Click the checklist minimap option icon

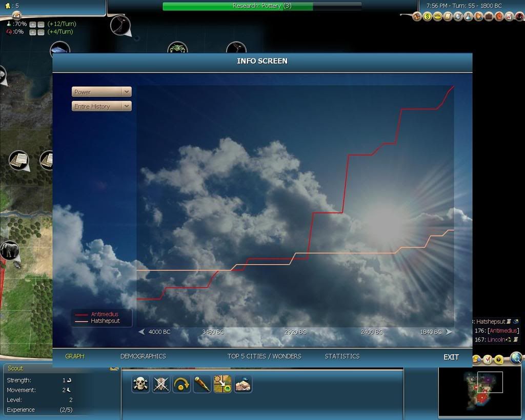(488, 359)
